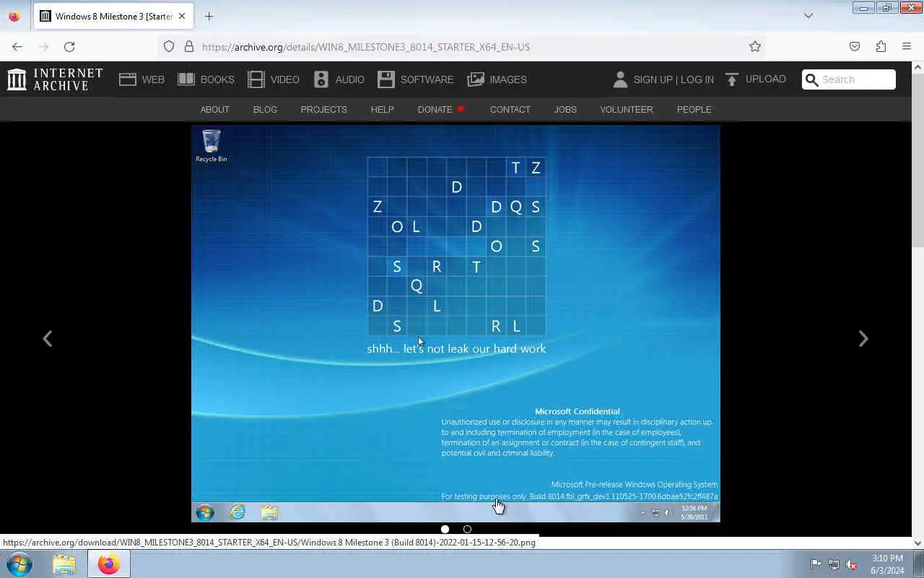Select the Windows 8 Milestone 3 tab

click(x=113, y=16)
